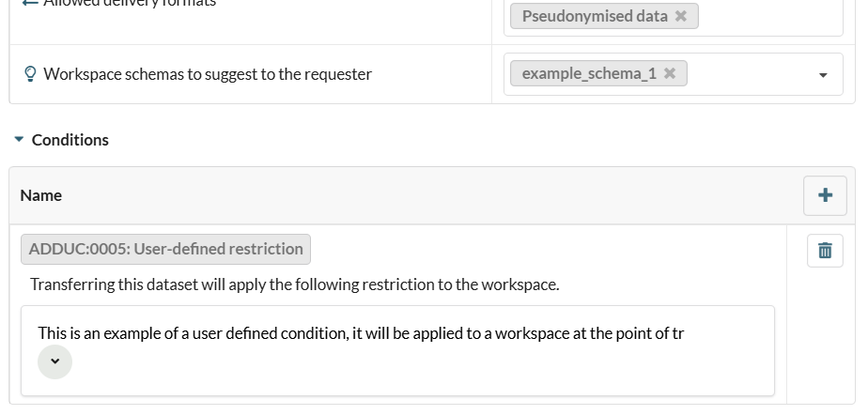This screenshot has height=415, width=868.
Task: Expand the user-defined condition text chevron
Action: (x=54, y=361)
